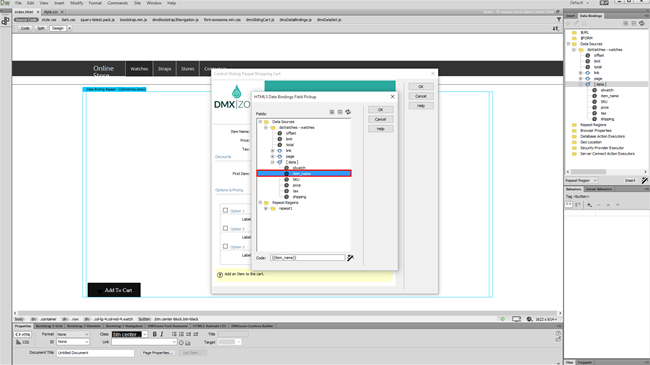
Task: Enable the Option 2 checkbox
Action: click(226, 229)
